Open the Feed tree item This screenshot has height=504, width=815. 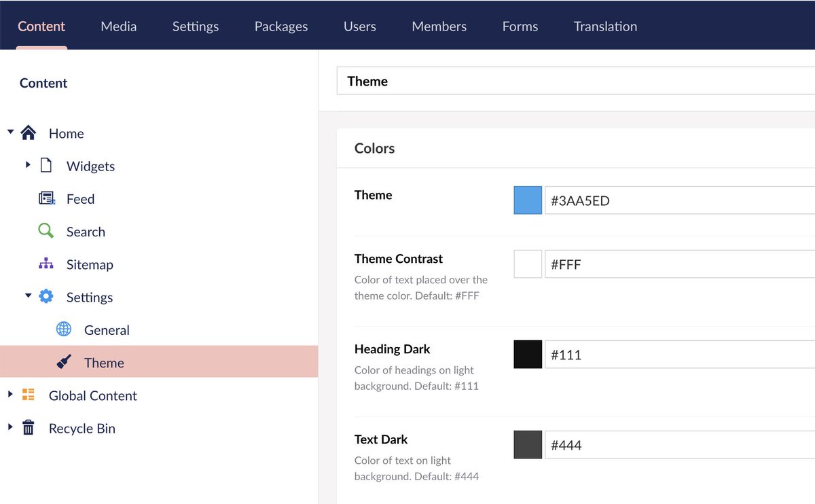(x=80, y=199)
